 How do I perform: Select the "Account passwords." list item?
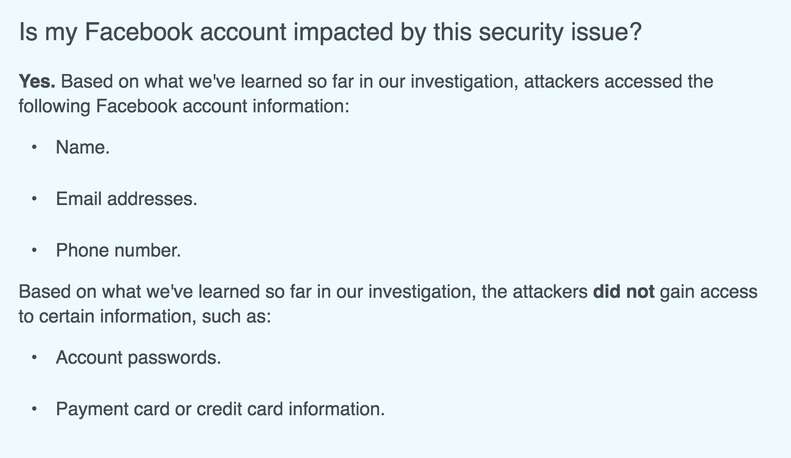138,357
